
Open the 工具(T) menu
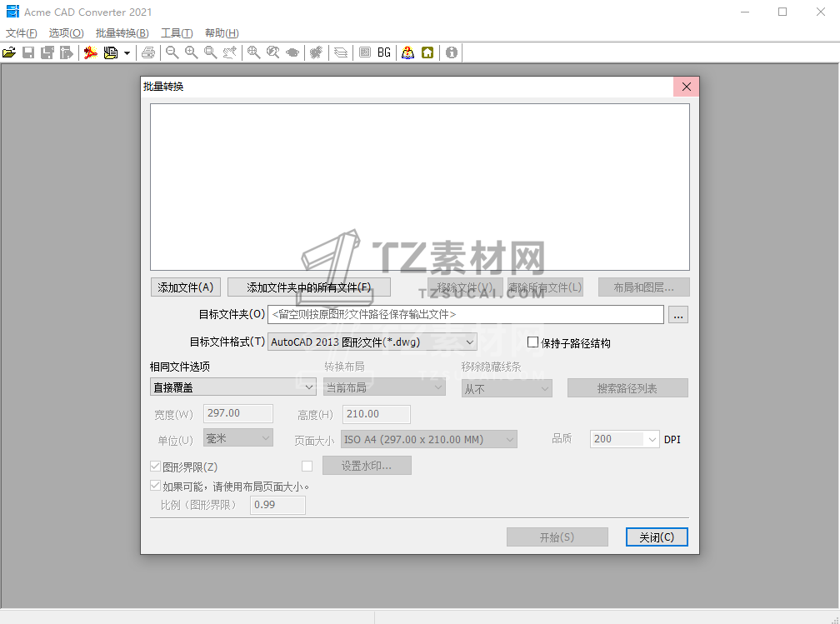[x=177, y=33]
